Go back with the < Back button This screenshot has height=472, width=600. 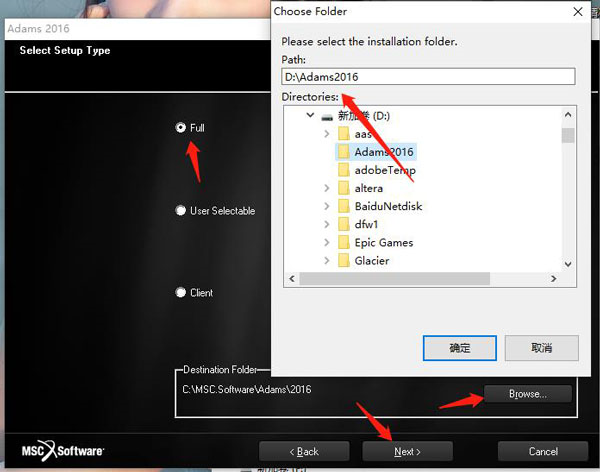pyautogui.click(x=304, y=451)
